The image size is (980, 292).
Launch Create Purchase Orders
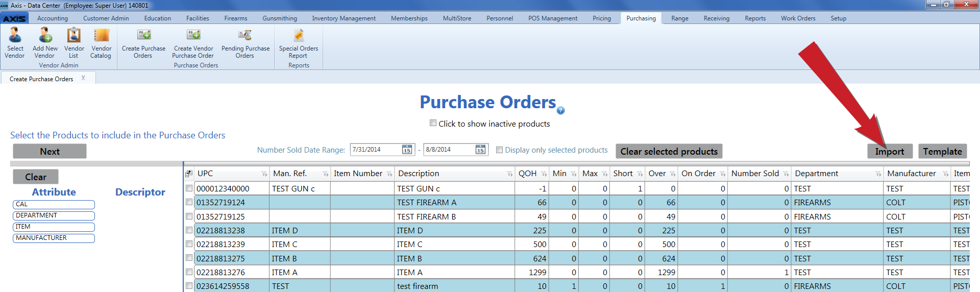pyautogui.click(x=143, y=42)
